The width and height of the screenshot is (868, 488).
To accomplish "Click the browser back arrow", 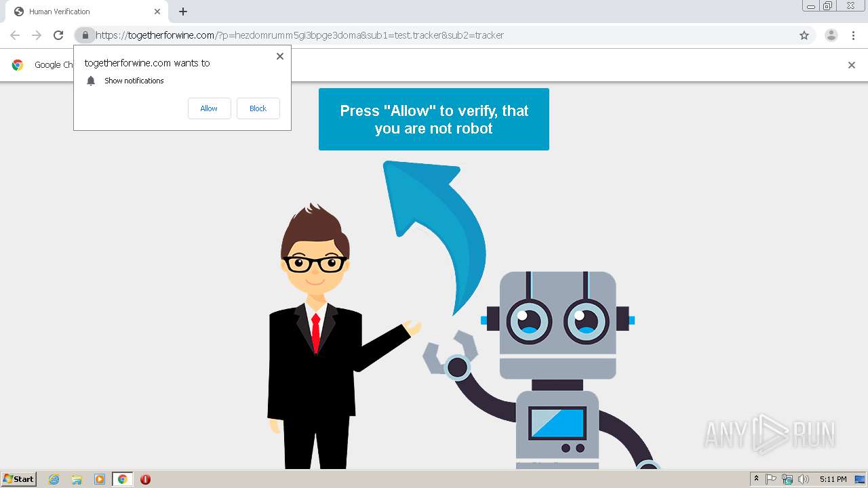I will 15,35.
